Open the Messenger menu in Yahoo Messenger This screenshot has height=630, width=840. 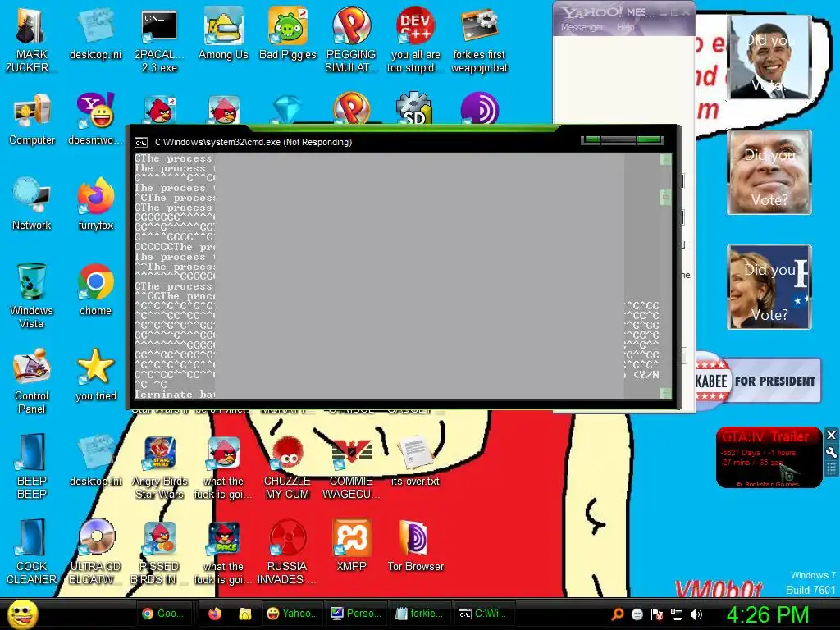pyautogui.click(x=582, y=27)
